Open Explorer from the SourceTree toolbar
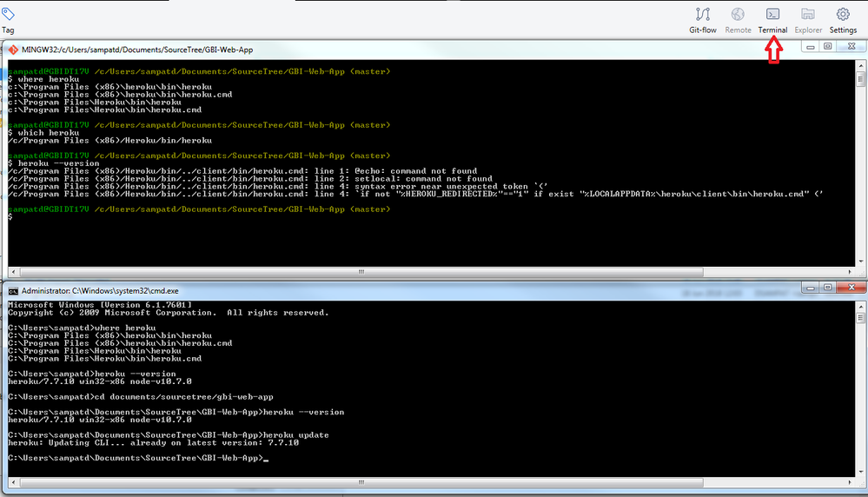Image resolution: width=868 pixels, height=497 pixels. tap(808, 20)
